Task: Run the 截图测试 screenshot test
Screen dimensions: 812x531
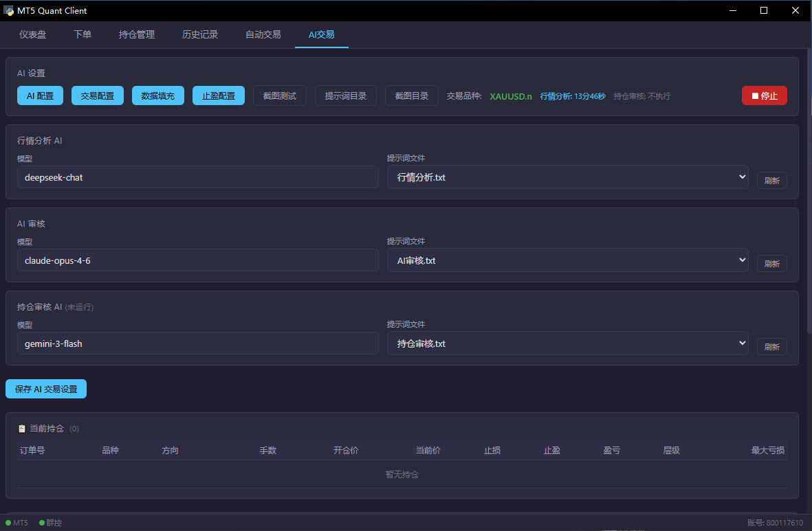Action: pos(279,95)
